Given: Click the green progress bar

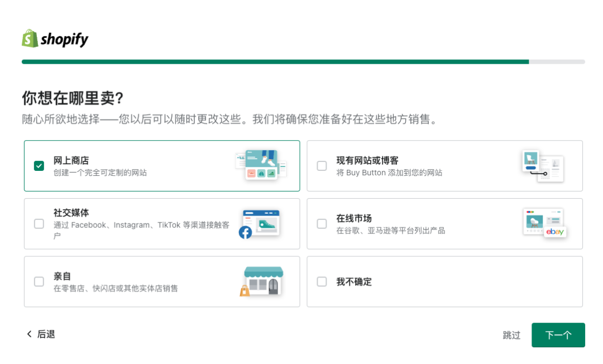Looking at the screenshot, I should 274,62.
